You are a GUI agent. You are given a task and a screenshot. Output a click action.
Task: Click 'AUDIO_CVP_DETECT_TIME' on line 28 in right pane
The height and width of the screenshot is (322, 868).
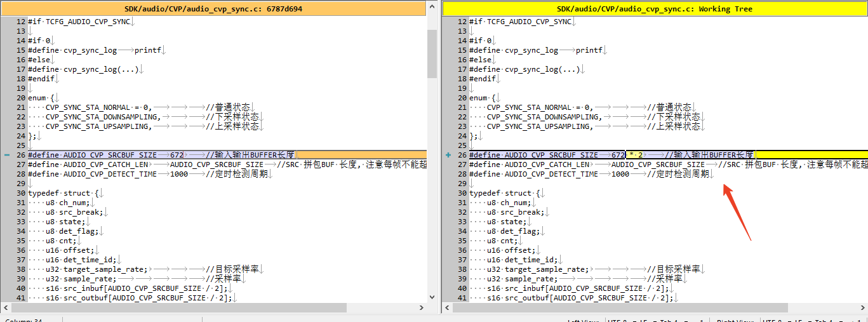coord(551,174)
